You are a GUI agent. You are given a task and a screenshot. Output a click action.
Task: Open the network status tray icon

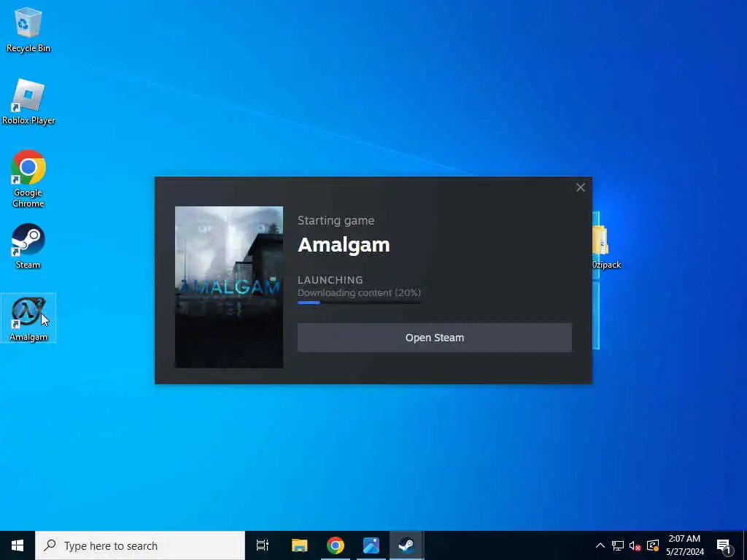617,545
